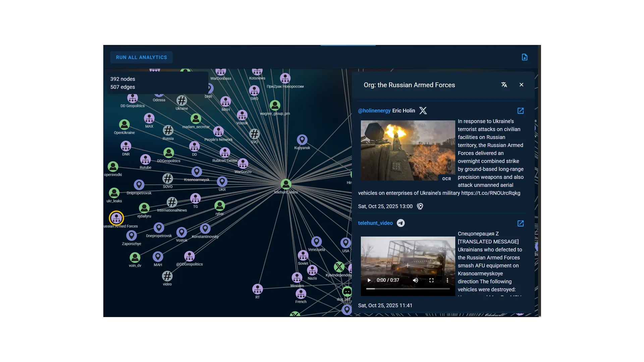Open telehunt_video post external link icon
Image resolution: width=644 pixels, height=362 pixels.
520,224
